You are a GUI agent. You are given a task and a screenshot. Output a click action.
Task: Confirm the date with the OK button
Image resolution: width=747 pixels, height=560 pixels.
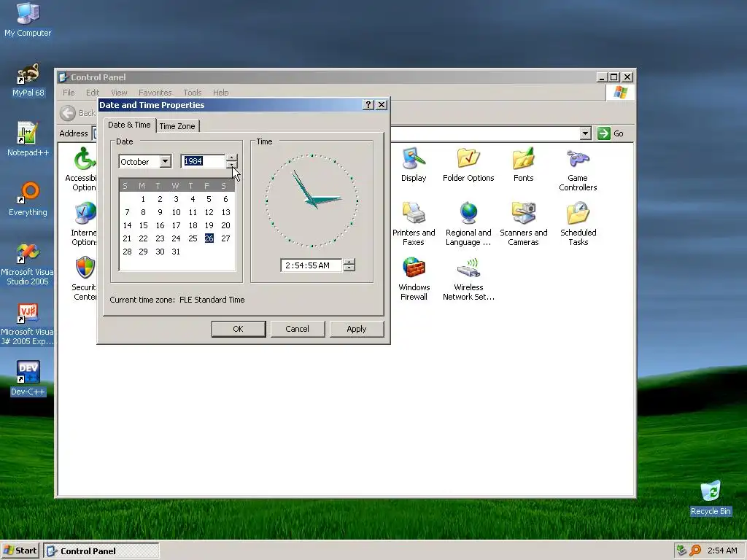coord(239,329)
